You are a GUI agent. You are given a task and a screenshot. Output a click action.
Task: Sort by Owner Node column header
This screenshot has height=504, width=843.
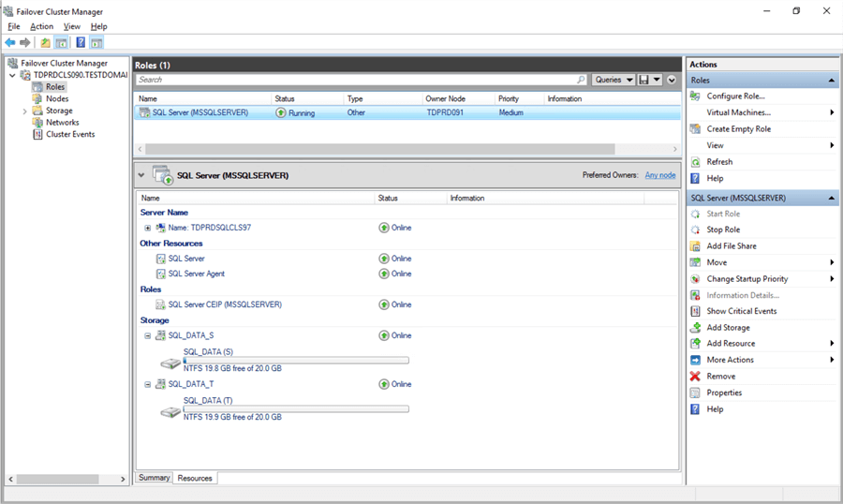[x=458, y=99]
